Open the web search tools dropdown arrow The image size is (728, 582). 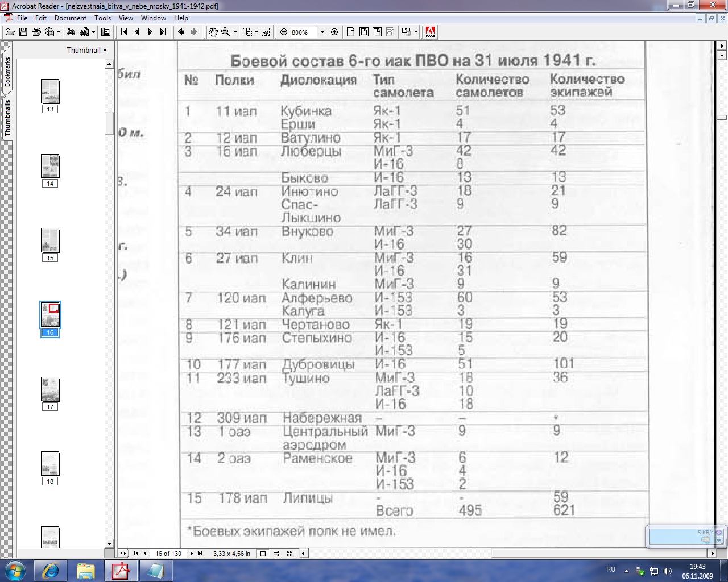59,32
